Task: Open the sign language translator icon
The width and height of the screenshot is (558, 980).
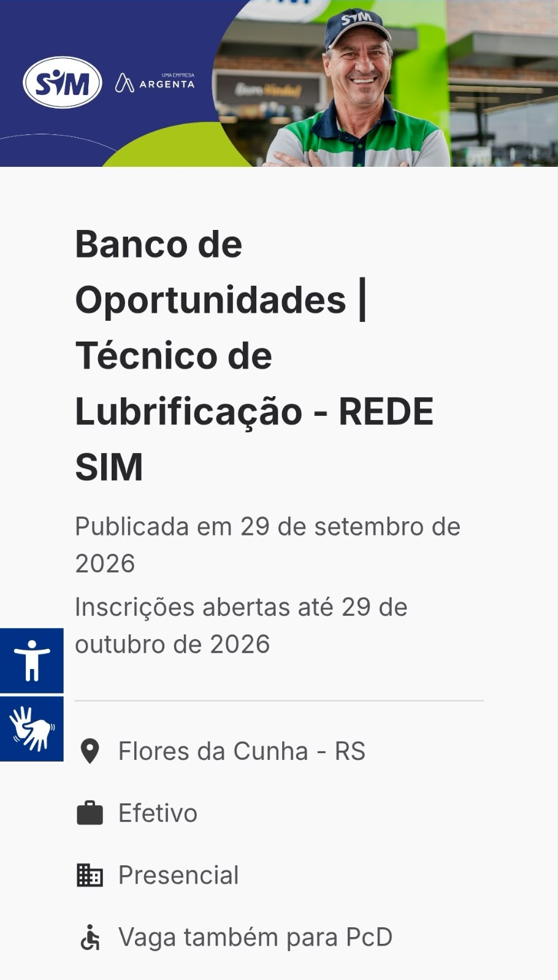Action: (32, 729)
